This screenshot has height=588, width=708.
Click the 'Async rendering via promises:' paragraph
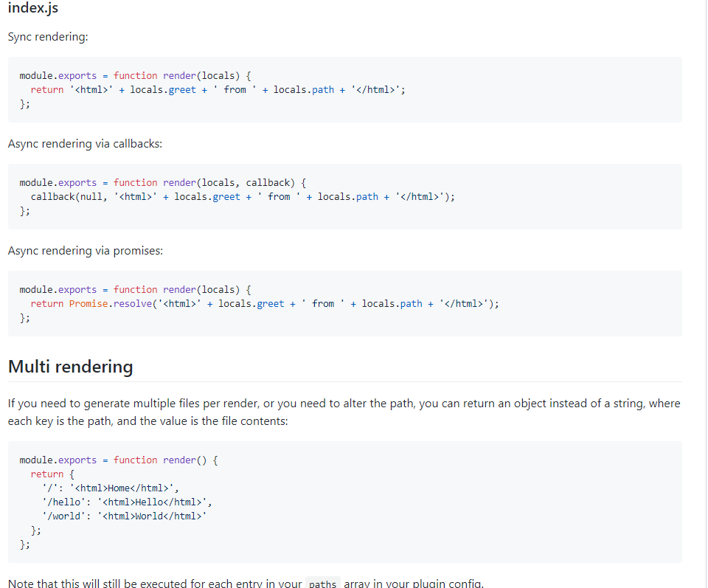point(86,251)
